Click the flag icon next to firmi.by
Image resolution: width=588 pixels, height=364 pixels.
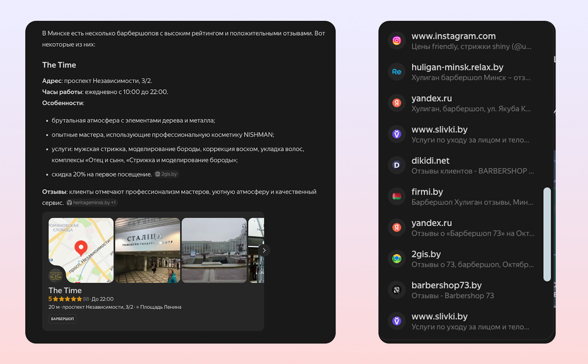pos(397,197)
